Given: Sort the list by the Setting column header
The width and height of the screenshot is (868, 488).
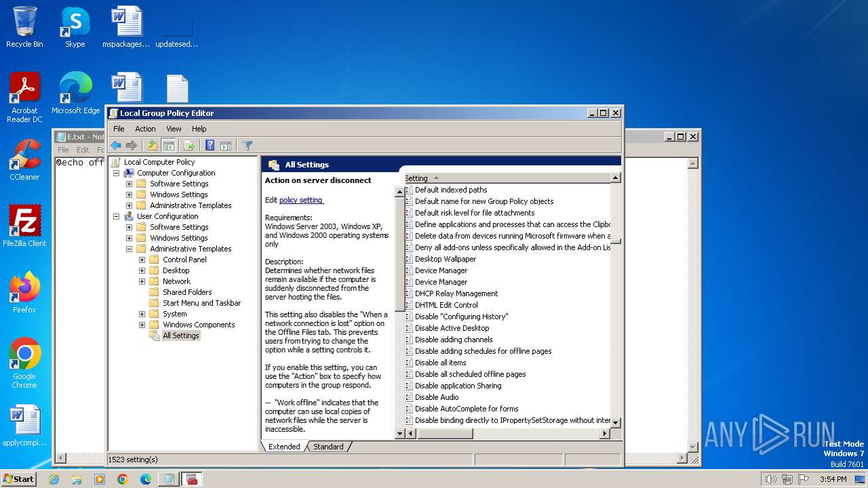Looking at the screenshot, I should tap(507, 178).
